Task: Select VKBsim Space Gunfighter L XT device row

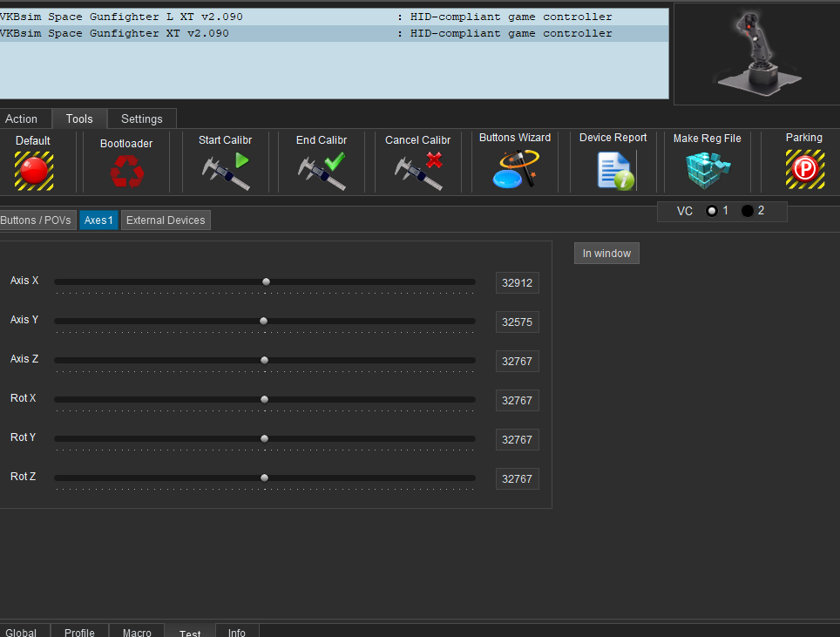Action: click(334, 17)
